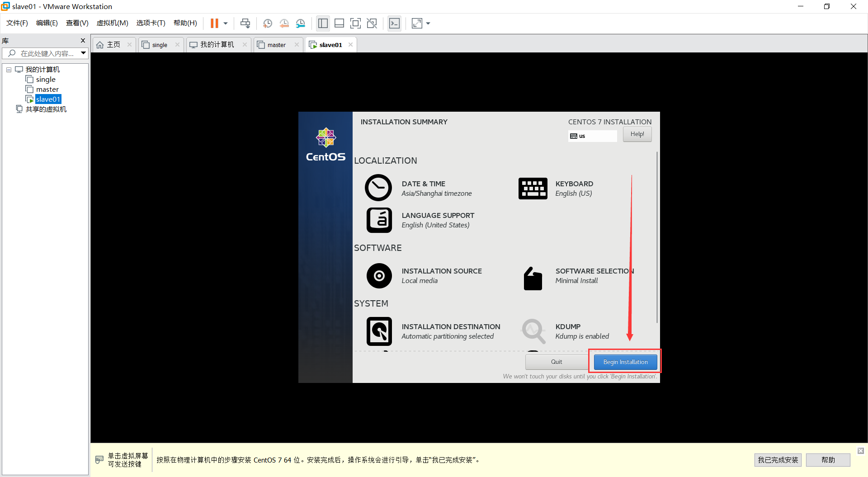Toggle Unity mode for the VM
Viewport: 868px width, 477px height.
pos(372,23)
